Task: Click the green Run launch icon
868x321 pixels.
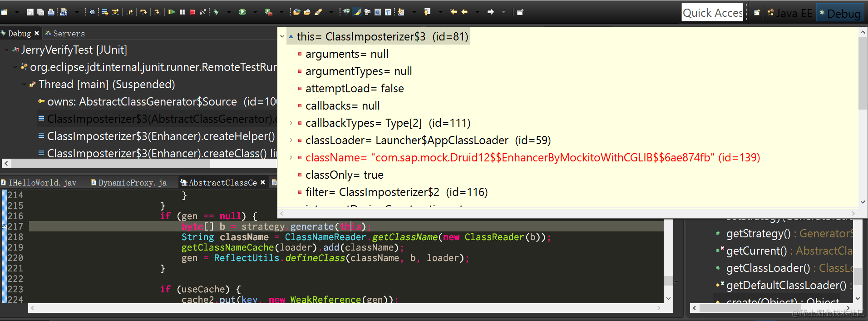Action: 242,12
